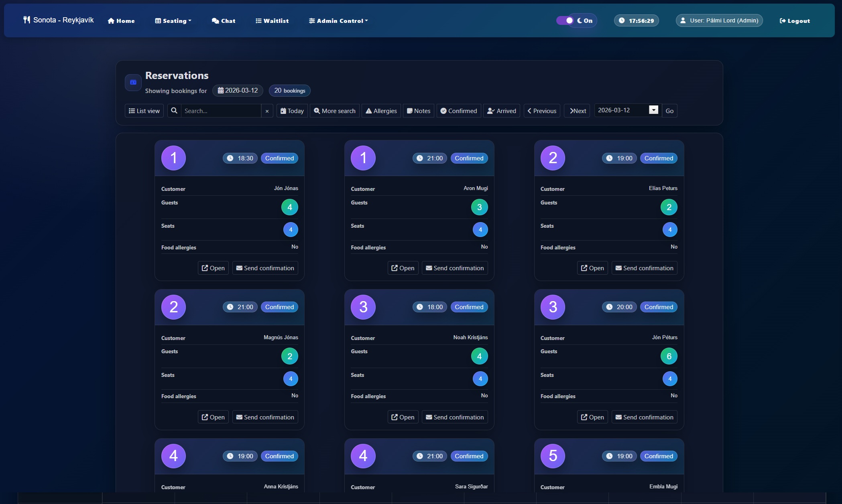Toggle the dark mode On switch

point(566,20)
